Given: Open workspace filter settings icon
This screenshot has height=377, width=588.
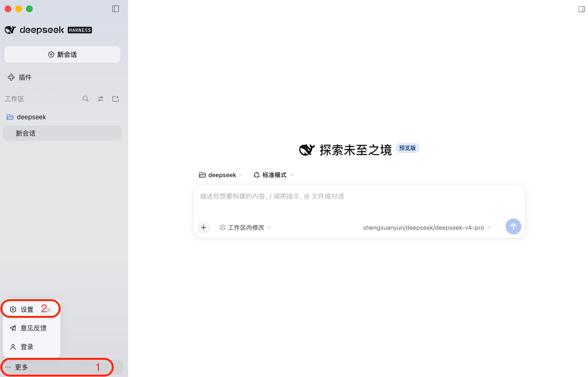Looking at the screenshot, I should [101, 99].
